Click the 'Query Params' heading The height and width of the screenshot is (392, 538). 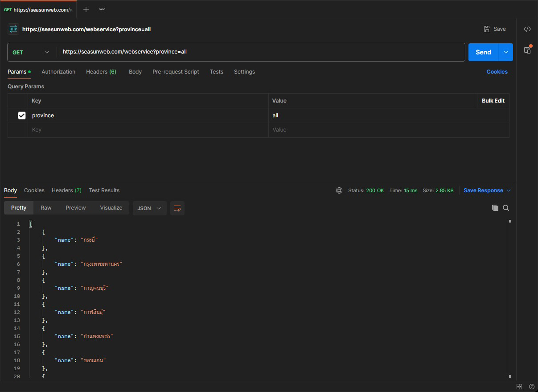(26, 87)
